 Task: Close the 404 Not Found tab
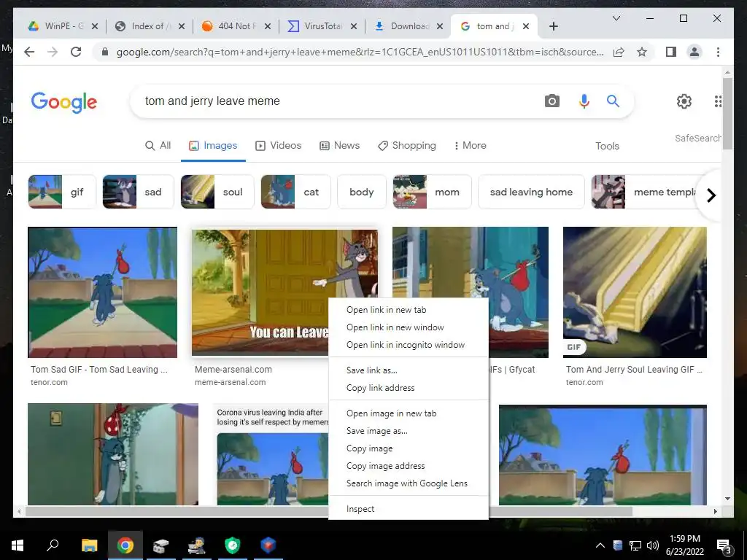pyautogui.click(x=267, y=26)
